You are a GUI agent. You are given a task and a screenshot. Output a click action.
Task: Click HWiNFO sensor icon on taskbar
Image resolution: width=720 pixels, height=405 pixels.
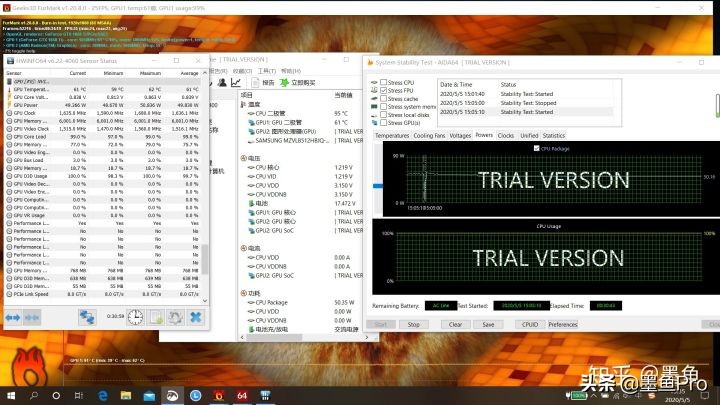265,395
